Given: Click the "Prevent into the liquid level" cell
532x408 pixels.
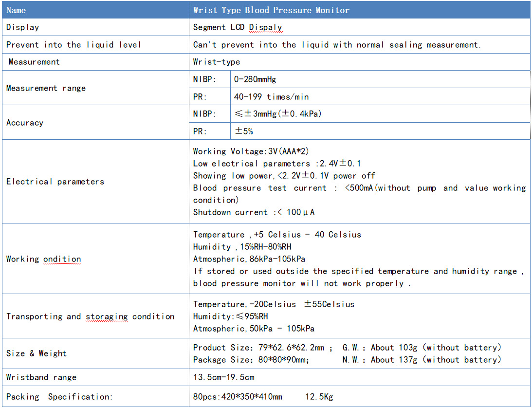Looking at the screenshot, I should click(x=73, y=45).
